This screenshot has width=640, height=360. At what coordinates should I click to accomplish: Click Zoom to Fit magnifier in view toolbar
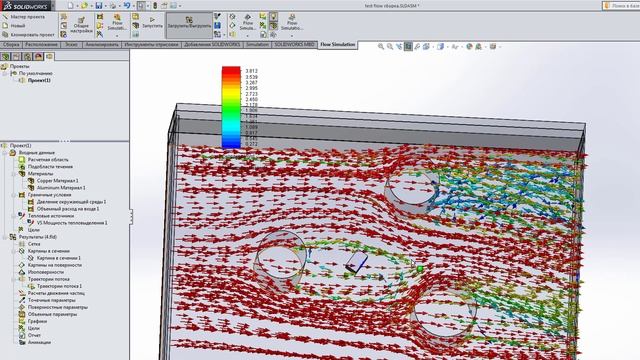(381, 47)
